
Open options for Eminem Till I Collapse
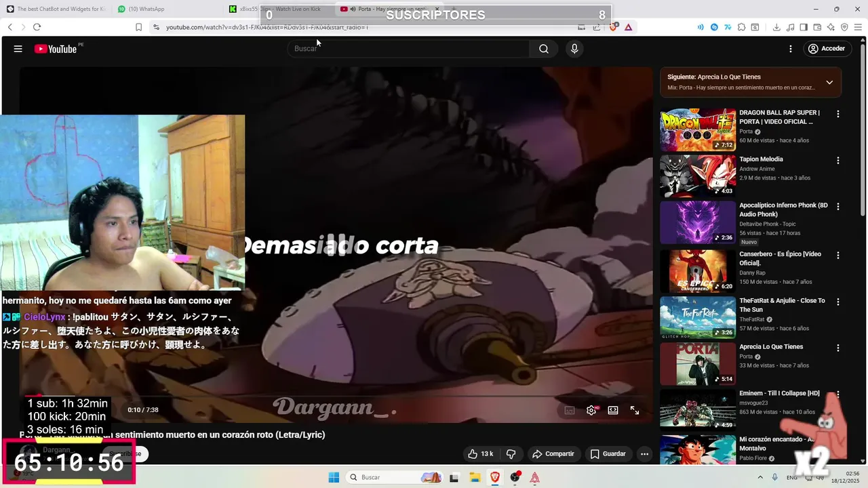[838, 394]
